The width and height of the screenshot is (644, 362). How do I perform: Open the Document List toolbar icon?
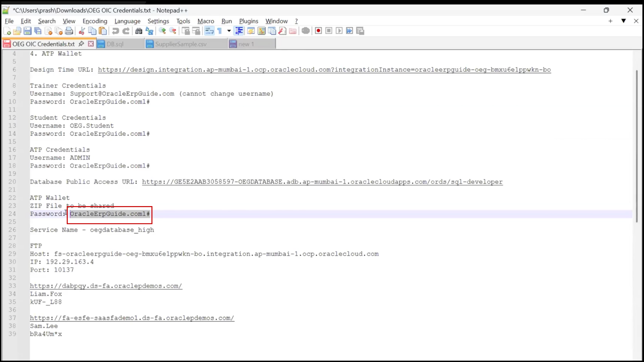272,31
